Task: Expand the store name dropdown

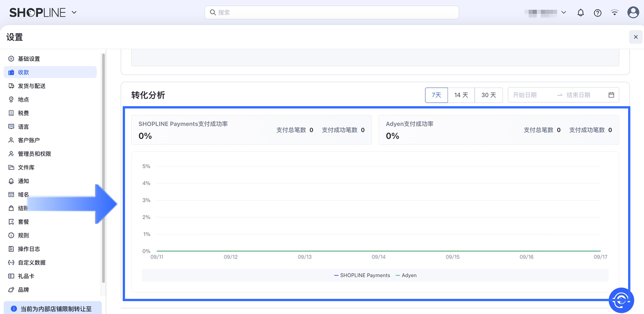Action: click(563, 13)
